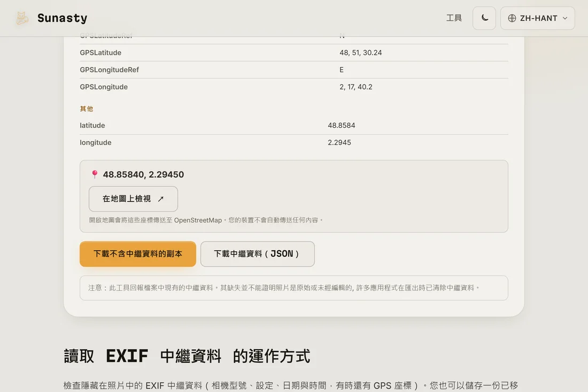Screen dimensions: 588x392
Task: Select the coordinates text 48.85840, 2.29450
Action: pyautogui.click(x=143, y=174)
